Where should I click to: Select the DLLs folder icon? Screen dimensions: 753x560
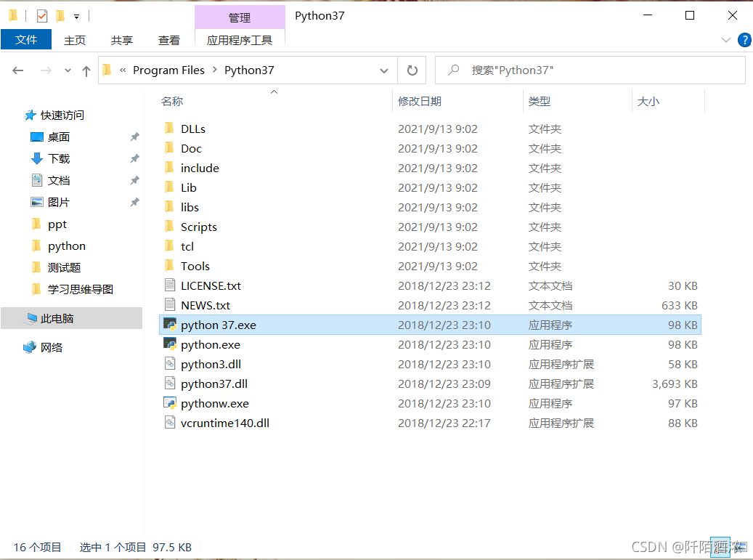pos(169,128)
